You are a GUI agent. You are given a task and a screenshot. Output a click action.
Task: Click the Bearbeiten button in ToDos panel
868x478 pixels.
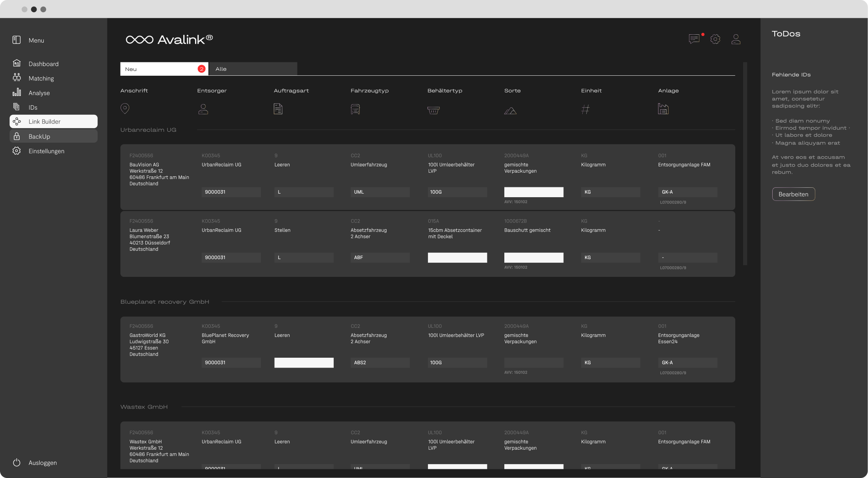(x=793, y=194)
